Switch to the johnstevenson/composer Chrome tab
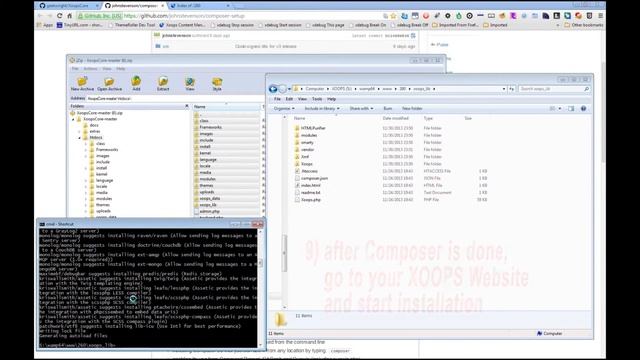 click(134, 6)
